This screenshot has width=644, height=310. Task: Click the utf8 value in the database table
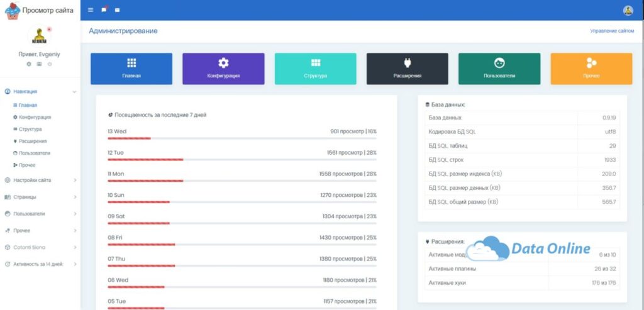click(x=610, y=132)
